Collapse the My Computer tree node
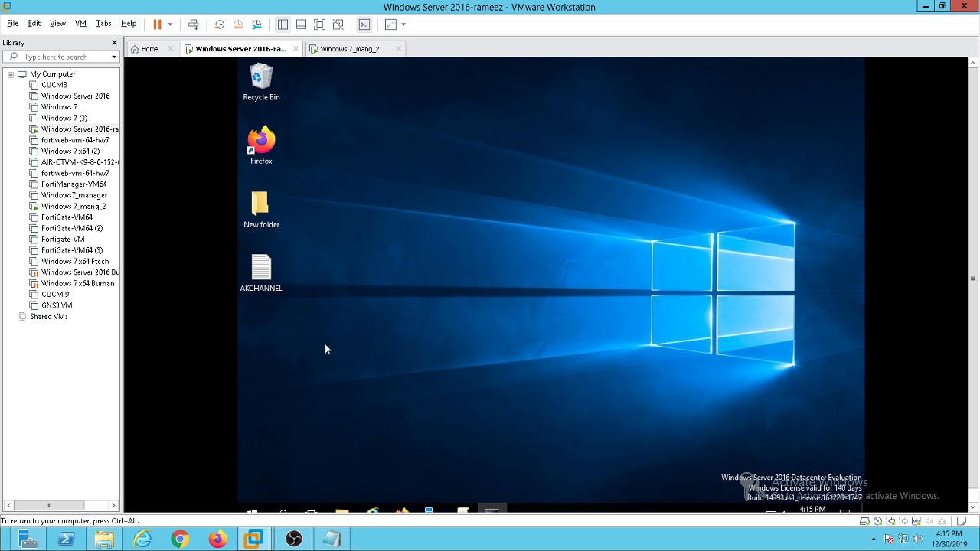This screenshot has width=980, height=551. tap(11, 74)
